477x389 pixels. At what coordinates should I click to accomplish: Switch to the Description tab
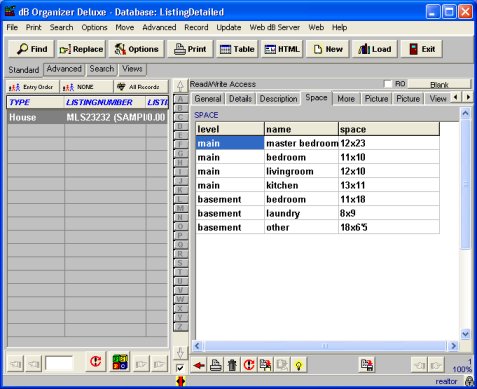tap(278, 99)
